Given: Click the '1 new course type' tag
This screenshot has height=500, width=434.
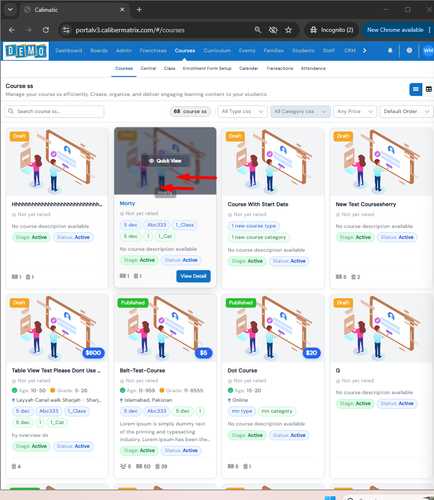Looking at the screenshot, I should [x=254, y=226].
